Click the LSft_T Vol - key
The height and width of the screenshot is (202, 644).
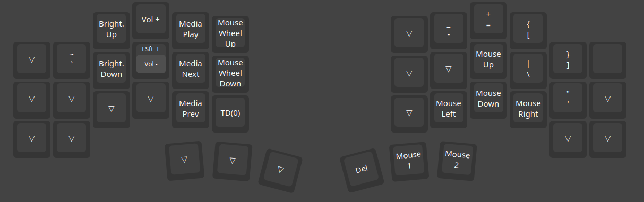coord(151,60)
